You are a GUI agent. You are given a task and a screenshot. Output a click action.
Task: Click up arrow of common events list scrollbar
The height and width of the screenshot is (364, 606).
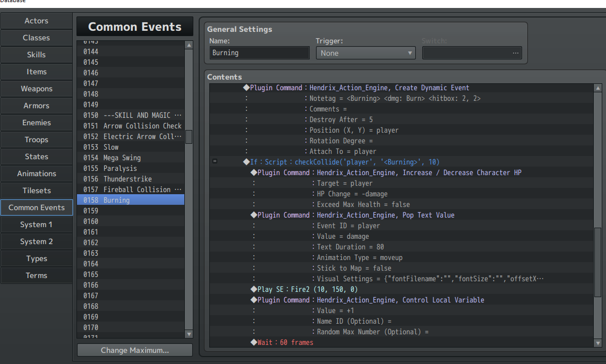tap(189, 45)
